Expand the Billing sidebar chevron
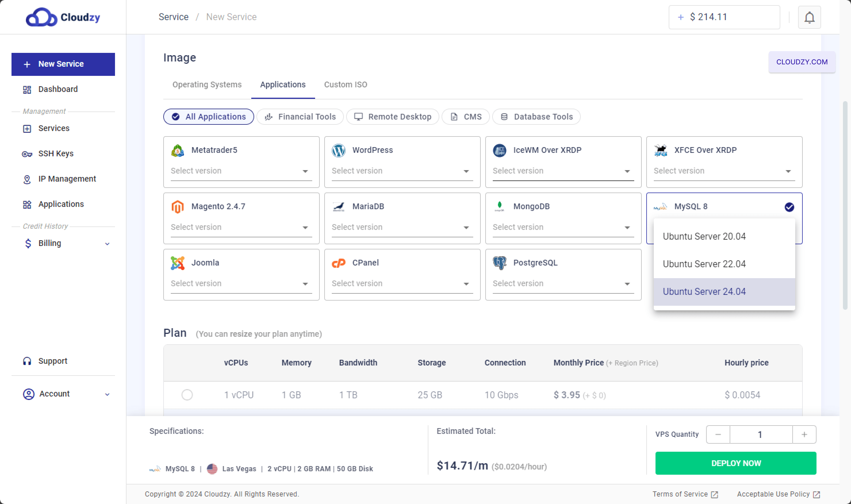The width and height of the screenshot is (851, 504). 107,244
